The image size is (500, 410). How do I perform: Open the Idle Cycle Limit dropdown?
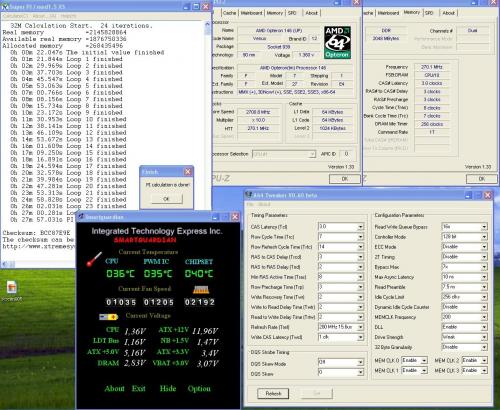(484, 297)
